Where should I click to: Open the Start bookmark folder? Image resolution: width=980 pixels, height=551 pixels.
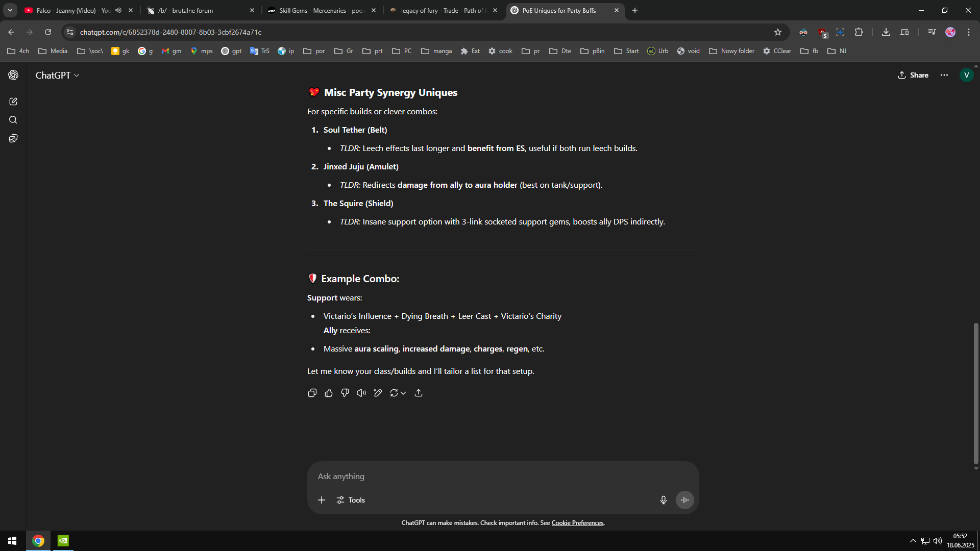click(626, 51)
